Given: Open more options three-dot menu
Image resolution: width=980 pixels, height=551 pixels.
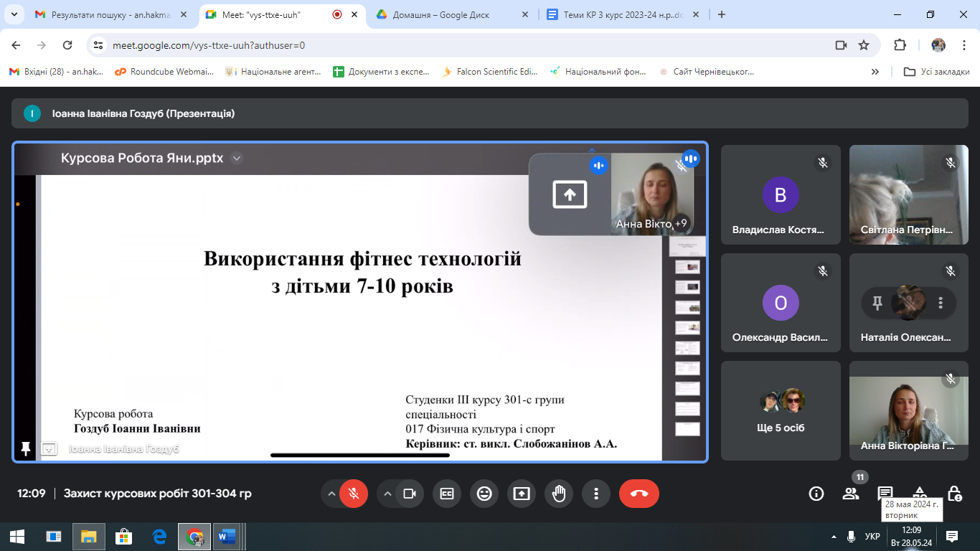Looking at the screenshot, I should click(x=596, y=494).
